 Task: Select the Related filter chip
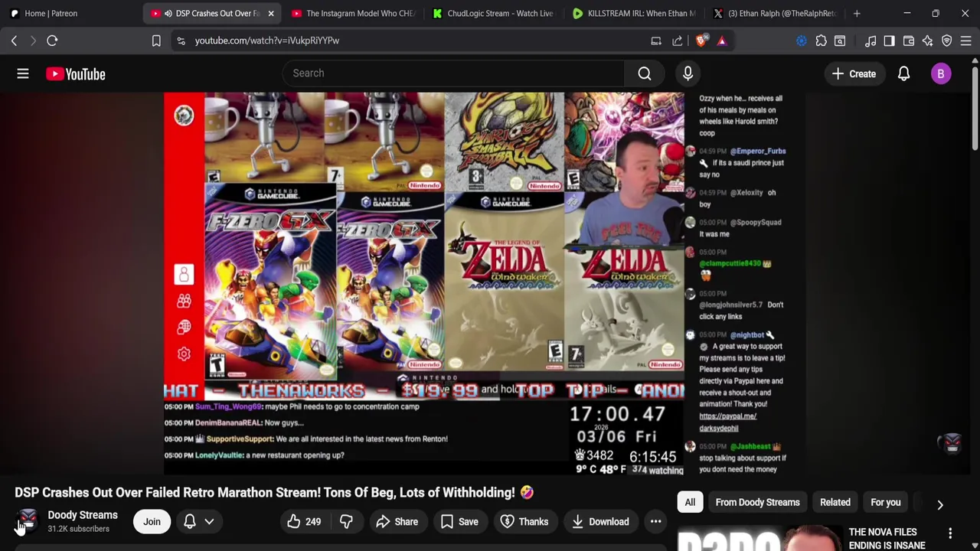(x=835, y=502)
